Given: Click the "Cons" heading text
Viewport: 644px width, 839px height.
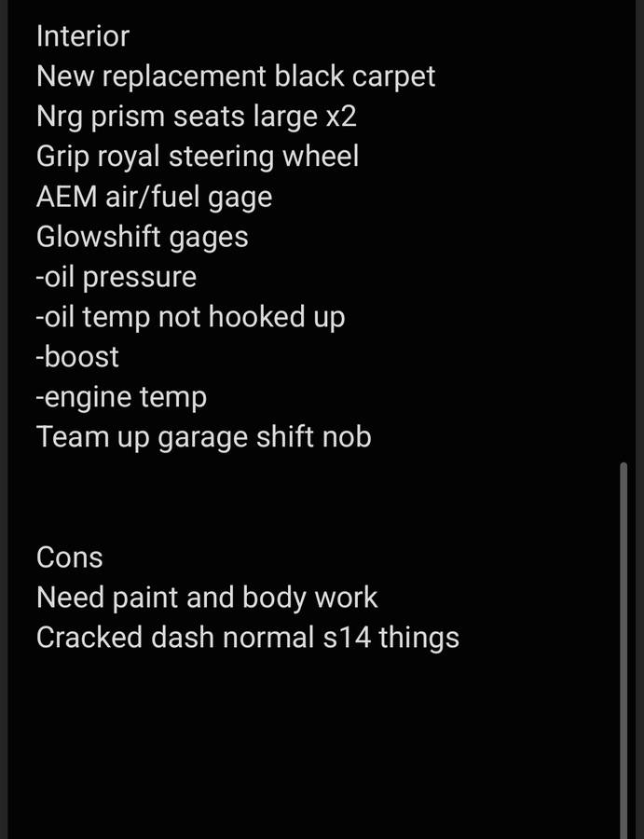Looking at the screenshot, I should (x=69, y=557).
